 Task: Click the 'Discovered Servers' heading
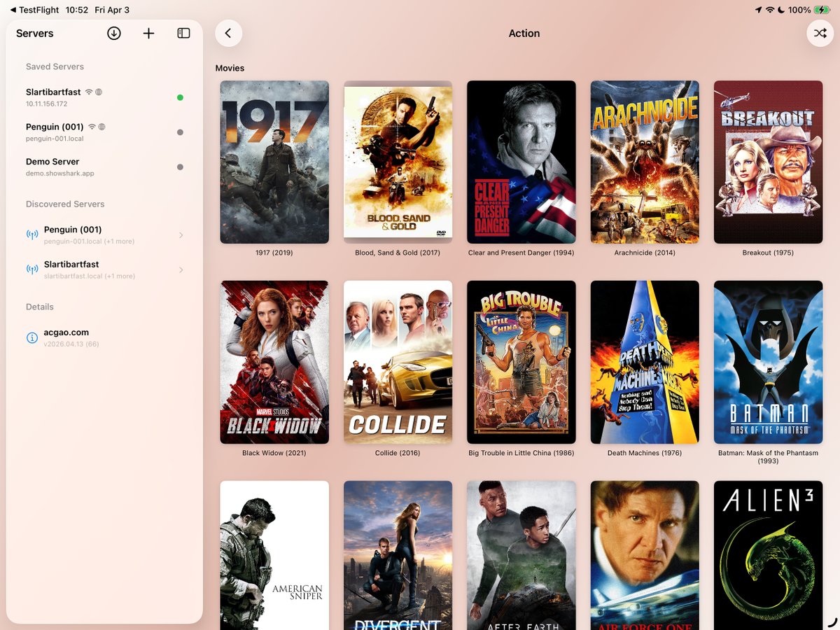[65, 204]
